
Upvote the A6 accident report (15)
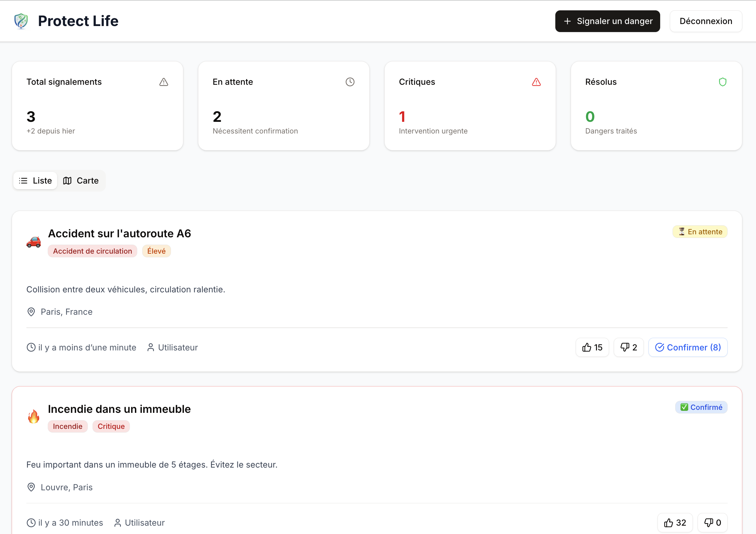(592, 347)
